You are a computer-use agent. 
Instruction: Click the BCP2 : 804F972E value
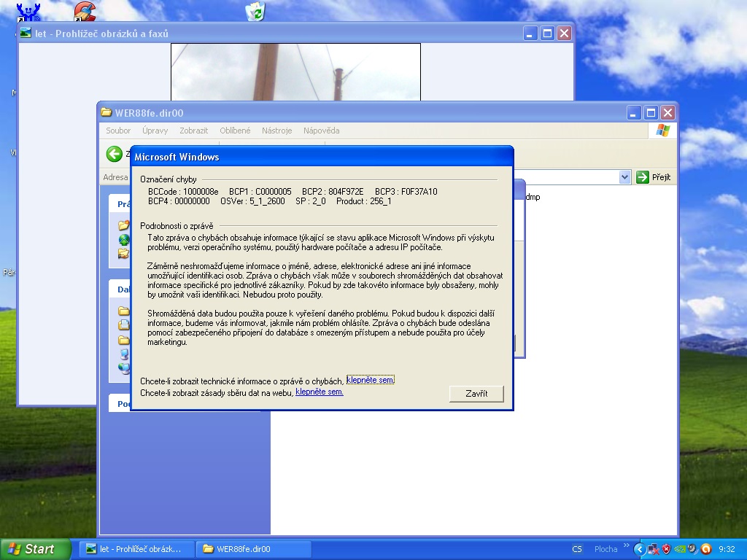point(333,192)
